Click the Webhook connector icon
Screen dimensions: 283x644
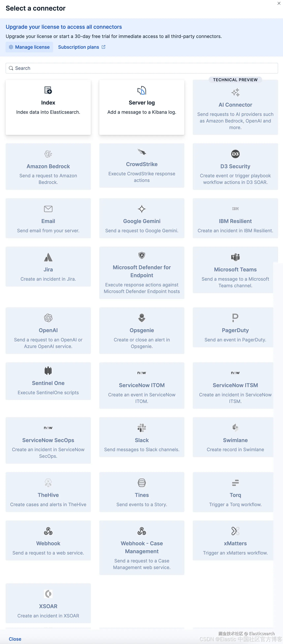(48, 531)
